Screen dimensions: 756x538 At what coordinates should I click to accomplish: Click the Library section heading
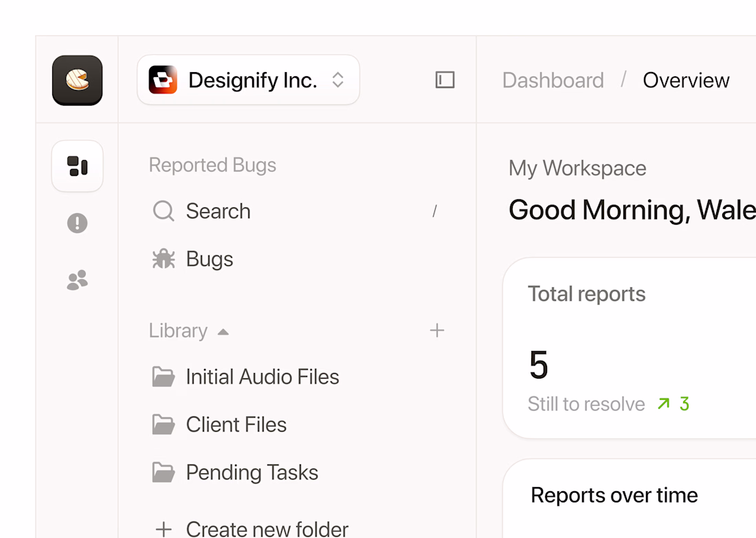click(x=179, y=330)
